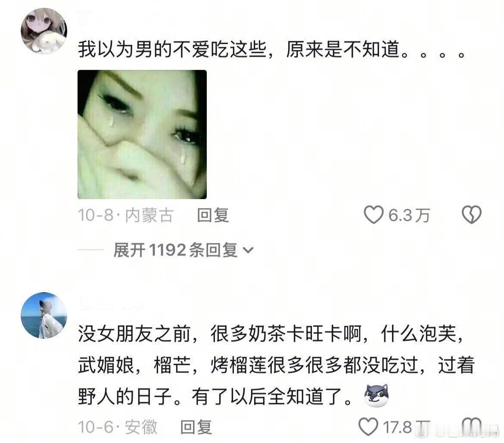This screenshot has height=443, width=504.
Task: Open blurred username above second comment
Action: (x=112, y=304)
